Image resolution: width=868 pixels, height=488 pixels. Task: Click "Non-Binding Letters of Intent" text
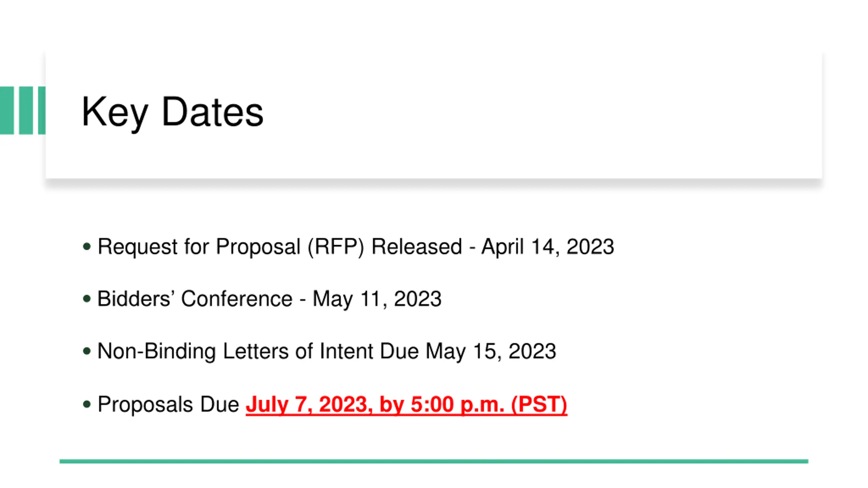tap(235, 351)
